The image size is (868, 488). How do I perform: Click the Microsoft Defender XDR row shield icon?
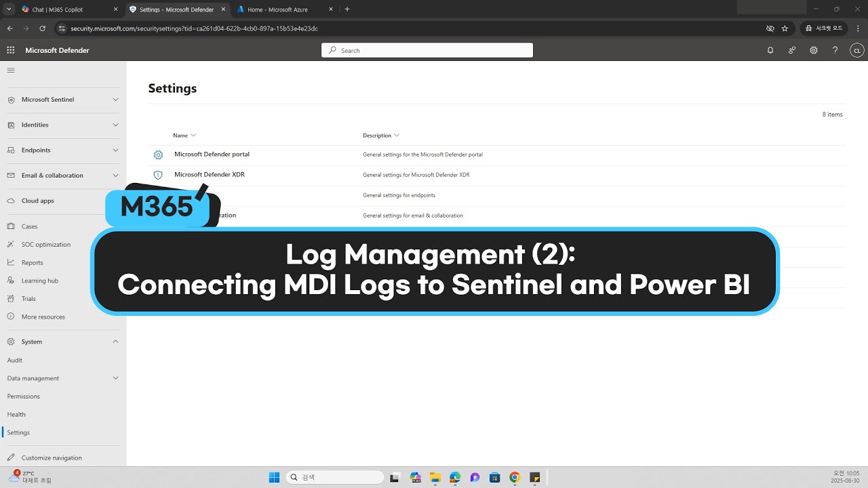158,175
